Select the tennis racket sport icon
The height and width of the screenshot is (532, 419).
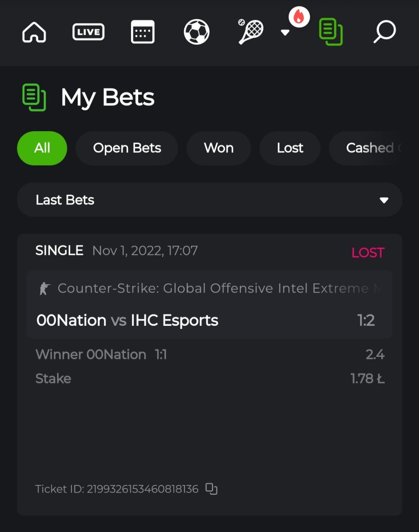[x=251, y=32]
